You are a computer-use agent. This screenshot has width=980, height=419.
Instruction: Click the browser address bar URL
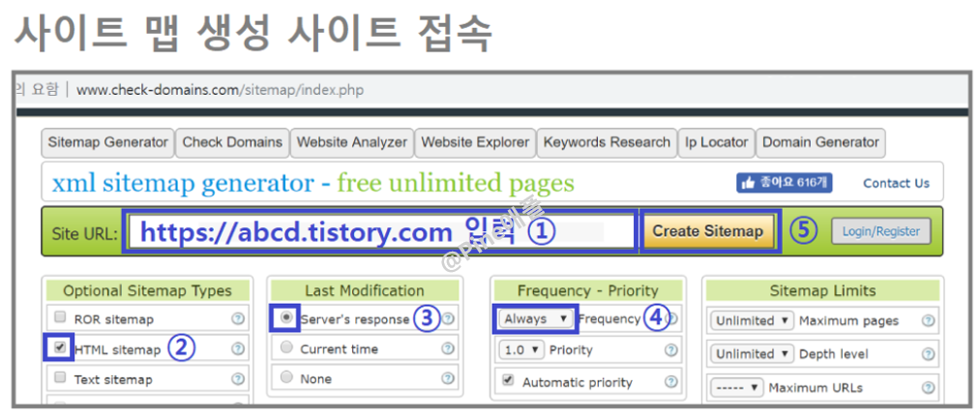click(x=220, y=90)
